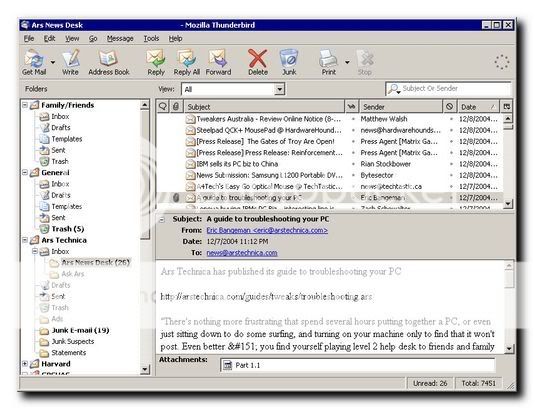Click message body scrollbar down arrow

(509, 348)
